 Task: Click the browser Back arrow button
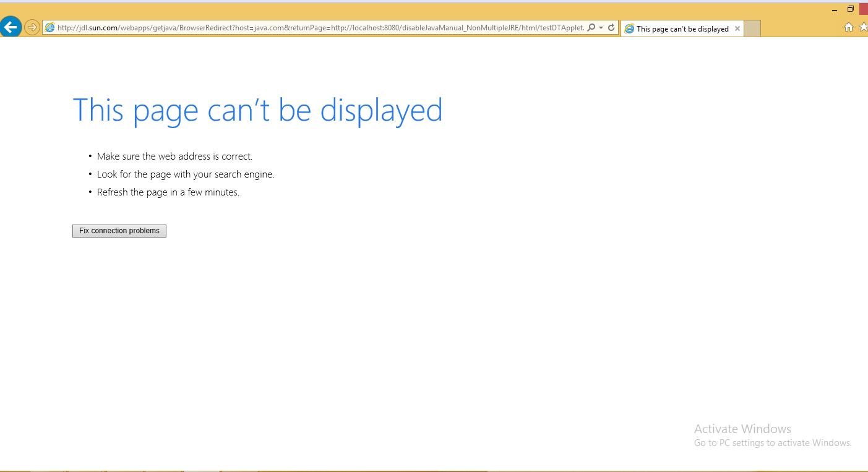click(x=11, y=27)
